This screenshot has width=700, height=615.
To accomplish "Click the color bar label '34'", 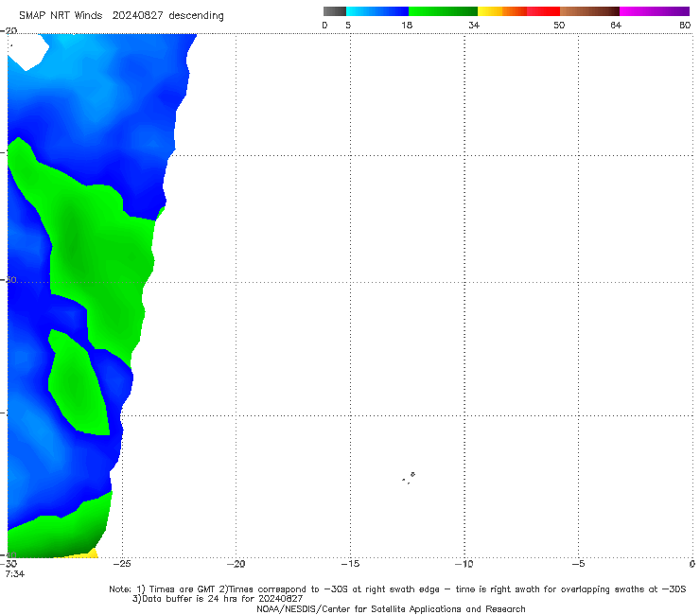I will point(474,25).
